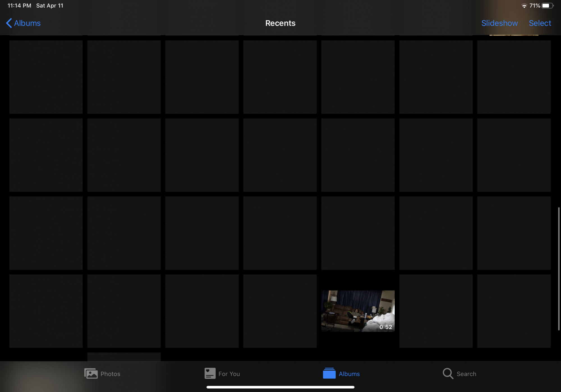The height and width of the screenshot is (392, 561).
Task: Tap the home indicator bar
Action: (280, 387)
